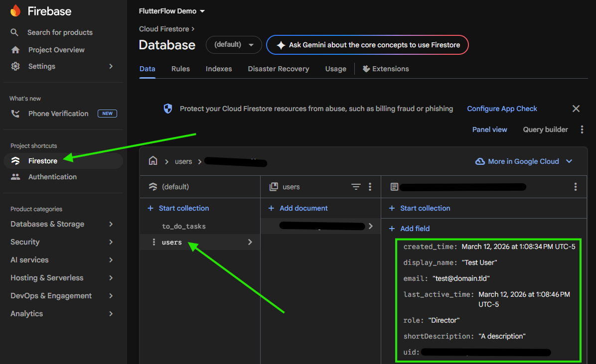Switch to the Data tab
The width and height of the screenshot is (596, 364).
point(148,69)
